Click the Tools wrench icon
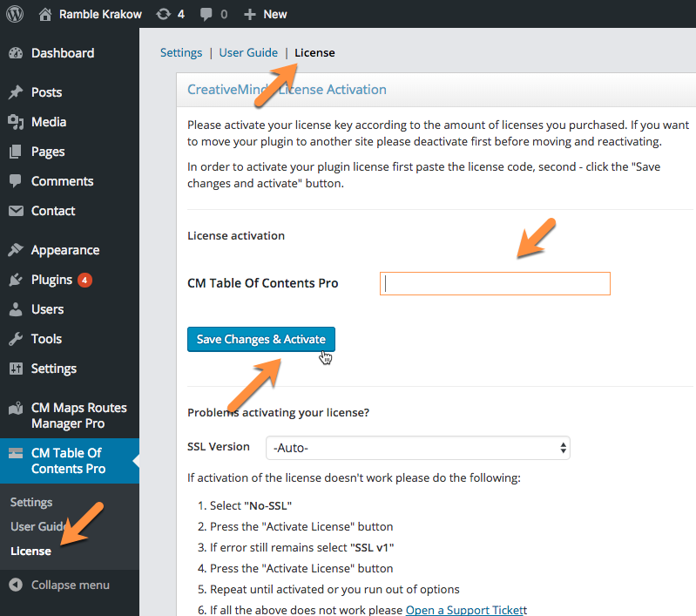Viewport: 696px width, 616px height. [x=16, y=339]
